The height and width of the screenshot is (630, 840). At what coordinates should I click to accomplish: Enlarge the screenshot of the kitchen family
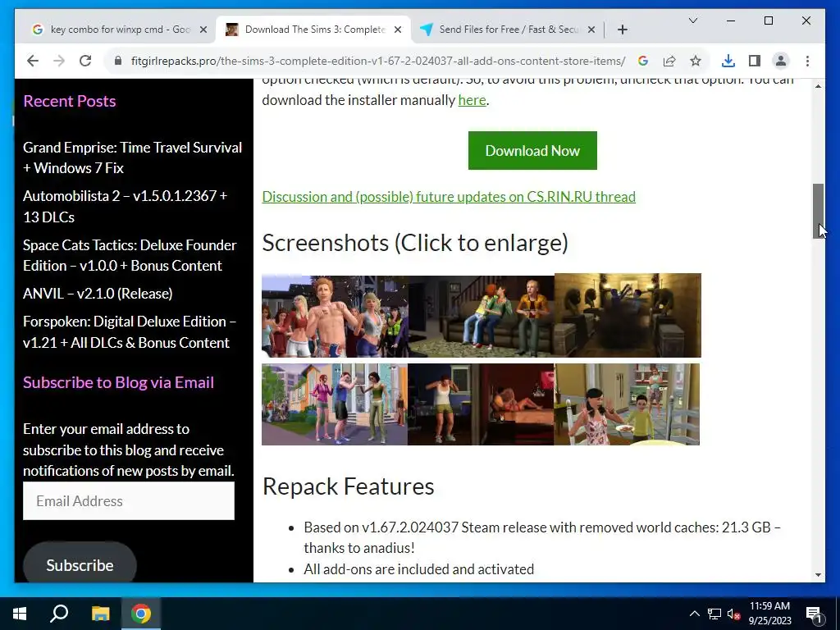tap(627, 404)
